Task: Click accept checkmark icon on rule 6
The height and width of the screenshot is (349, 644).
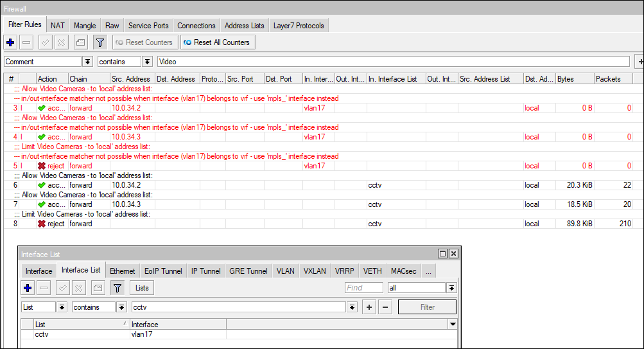Action: pos(42,185)
